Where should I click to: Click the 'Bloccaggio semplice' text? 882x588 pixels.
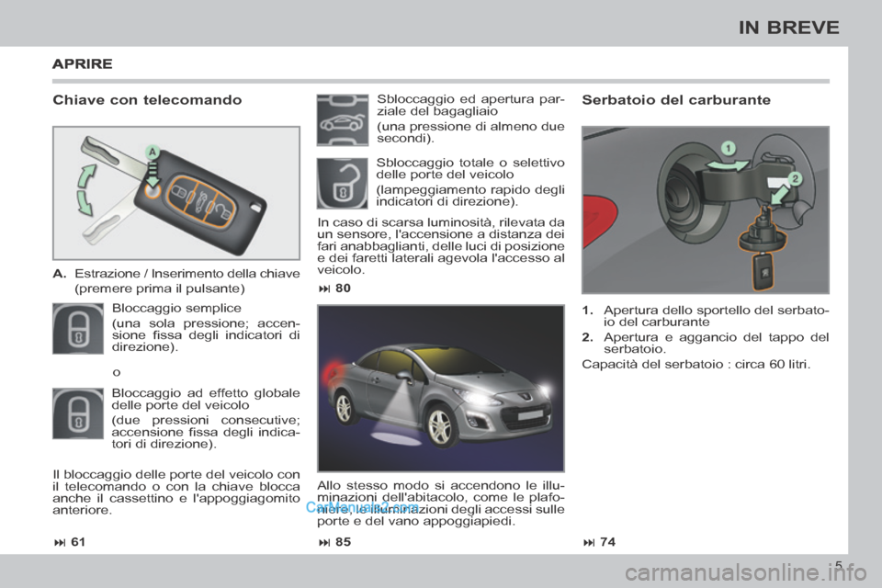[176, 309]
